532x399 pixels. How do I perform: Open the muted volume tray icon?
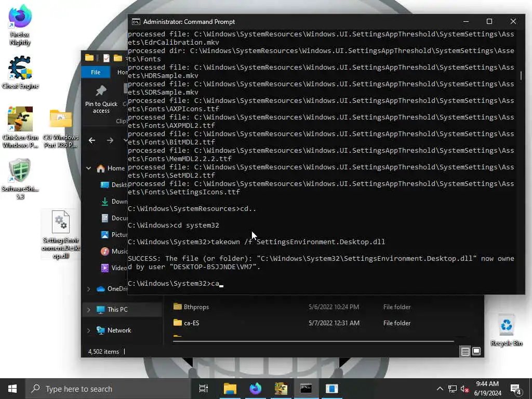coord(465,389)
